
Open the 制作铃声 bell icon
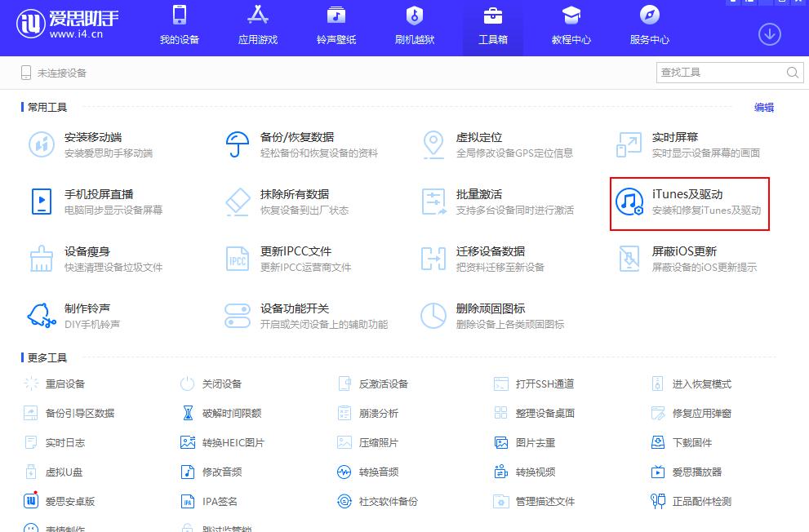pos(41,316)
